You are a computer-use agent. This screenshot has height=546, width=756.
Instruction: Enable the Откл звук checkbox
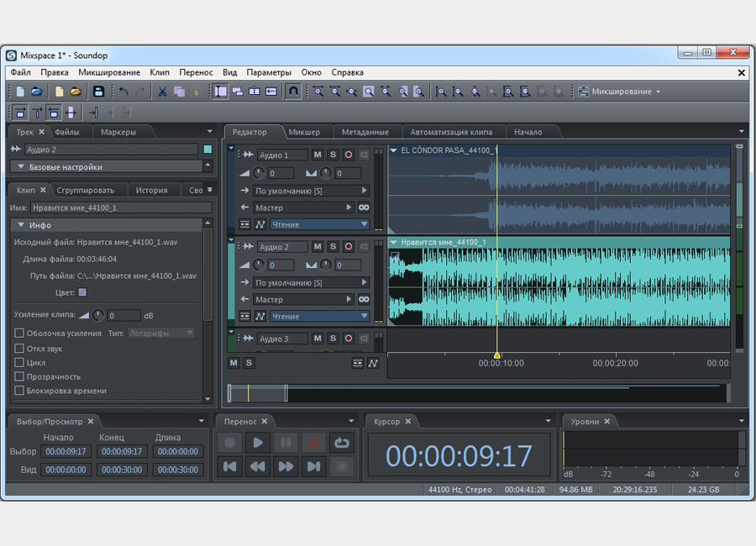click(19, 348)
